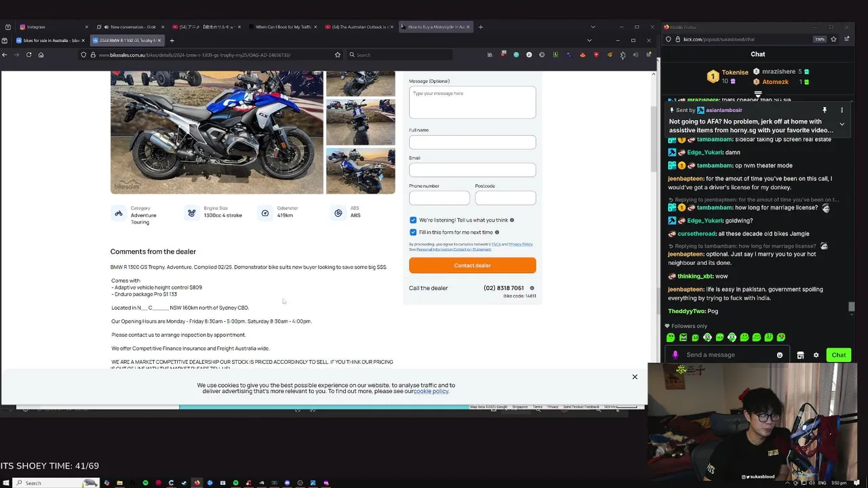868x488 pixels.
Task: Click the Windows taskbar Search box
Action: click(x=56, y=483)
